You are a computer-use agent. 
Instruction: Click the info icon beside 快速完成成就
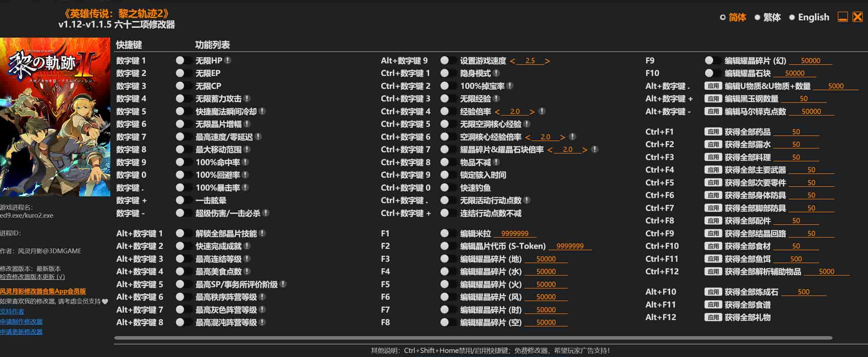coord(247,246)
